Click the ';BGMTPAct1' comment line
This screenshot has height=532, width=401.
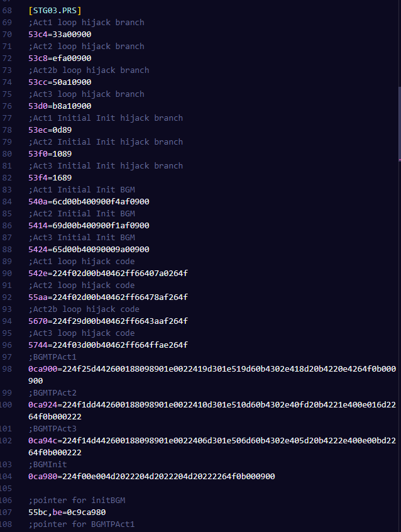pyautogui.click(x=52, y=357)
